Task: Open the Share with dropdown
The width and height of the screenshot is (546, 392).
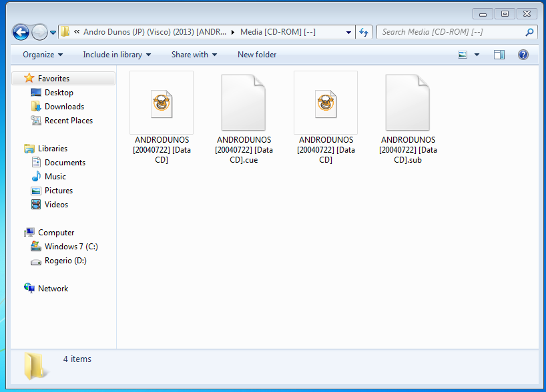Action: pos(194,55)
